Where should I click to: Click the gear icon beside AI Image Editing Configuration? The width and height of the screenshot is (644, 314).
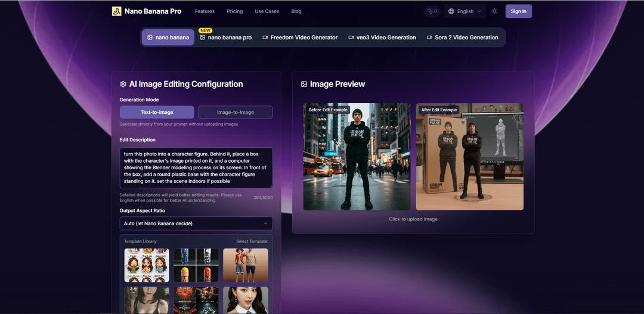123,85
